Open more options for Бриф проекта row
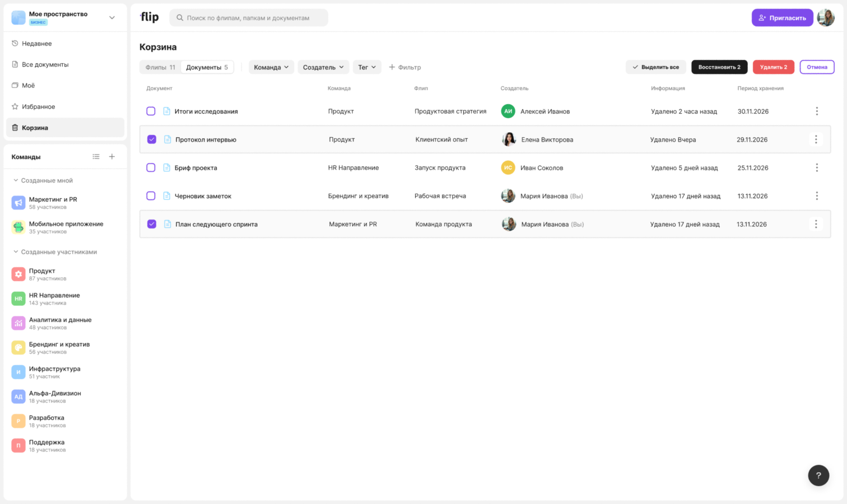Image resolution: width=847 pixels, height=504 pixels. click(817, 168)
